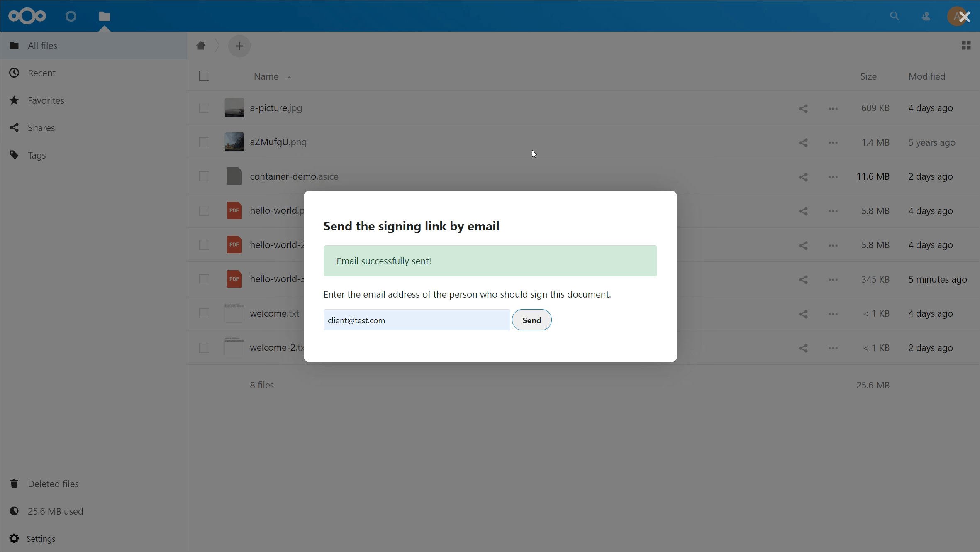Expand the Shares section in sidebar

coord(41,127)
